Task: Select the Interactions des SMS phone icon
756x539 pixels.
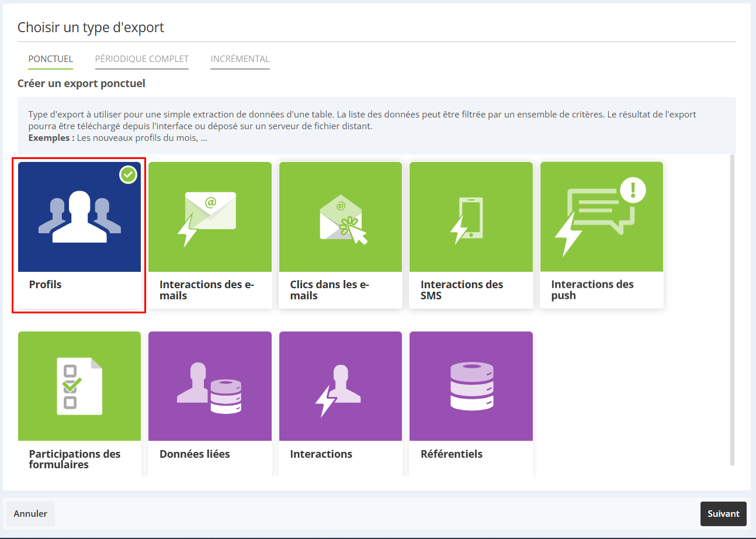Action: point(467,220)
